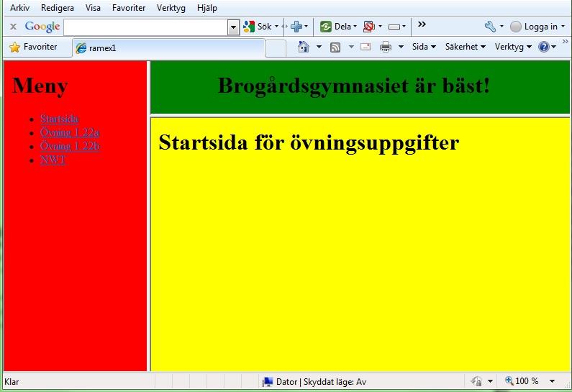The image size is (572, 392).
Task: Click the RSS feeds icon
Action: point(335,47)
